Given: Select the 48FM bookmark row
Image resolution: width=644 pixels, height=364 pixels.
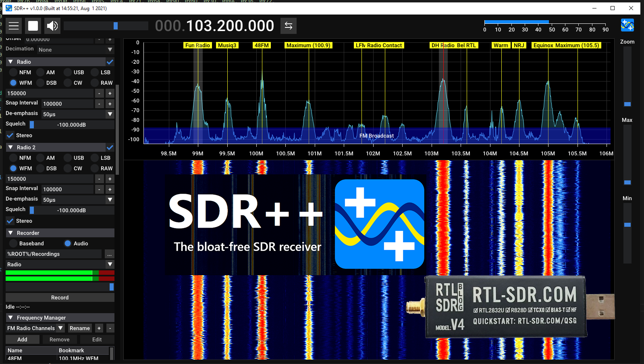Looking at the screenshot, I should point(57,358).
